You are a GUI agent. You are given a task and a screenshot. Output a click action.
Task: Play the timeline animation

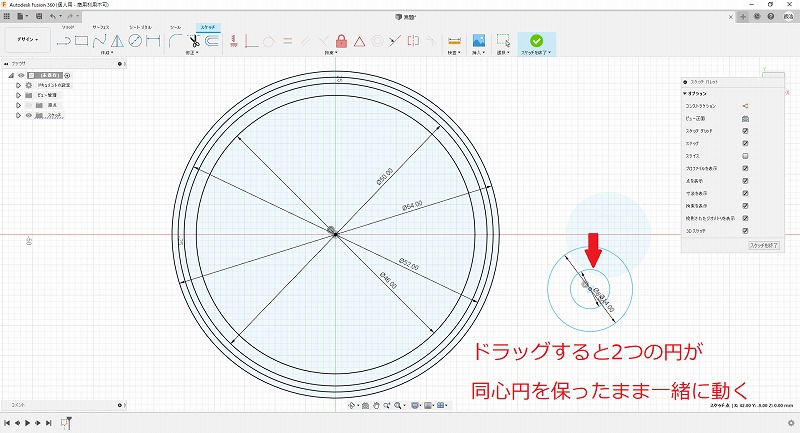(28, 423)
